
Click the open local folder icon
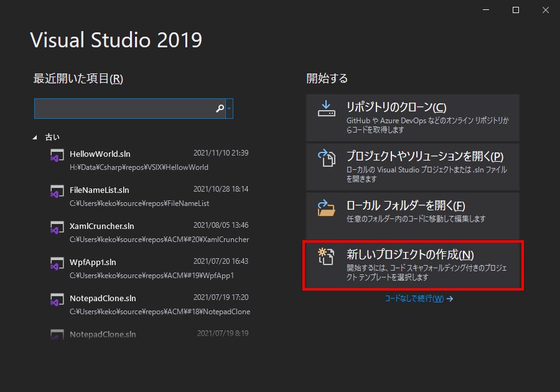[x=327, y=208]
